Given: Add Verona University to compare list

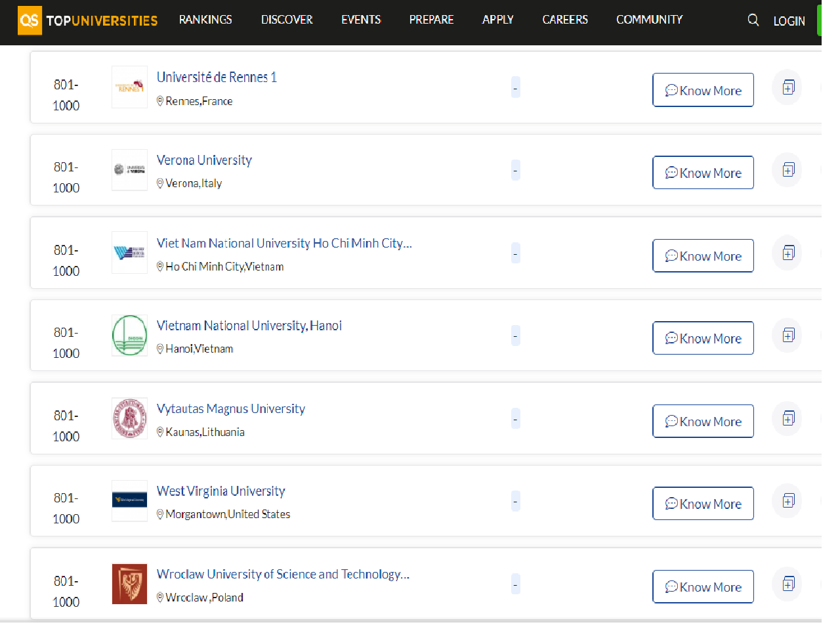Looking at the screenshot, I should tap(788, 170).
